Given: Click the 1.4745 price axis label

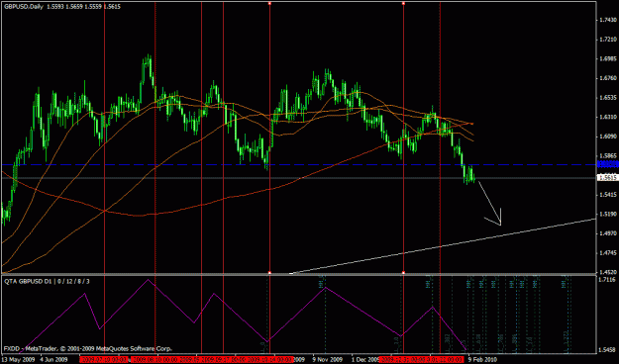Looking at the screenshot, I should 608,253.
